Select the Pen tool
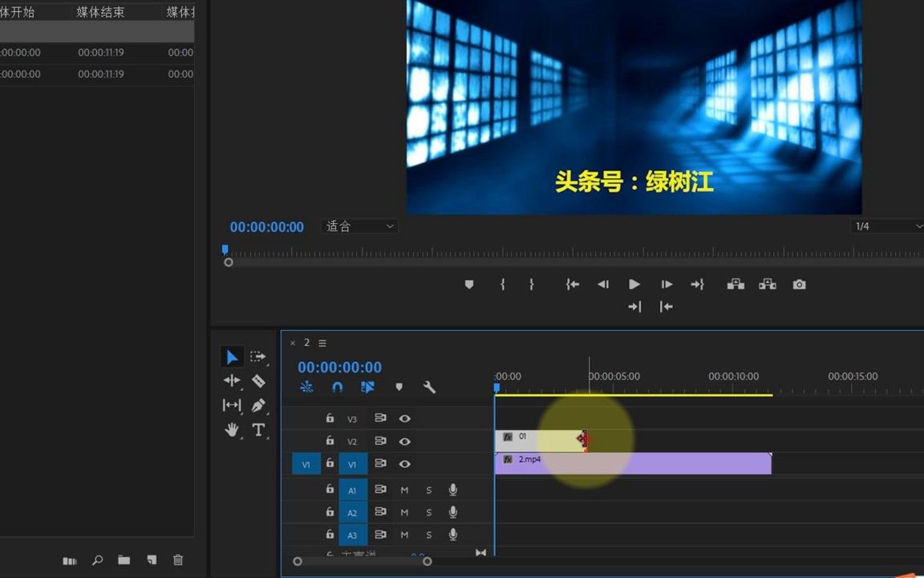This screenshot has height=578, width=924. pos(258,405)
